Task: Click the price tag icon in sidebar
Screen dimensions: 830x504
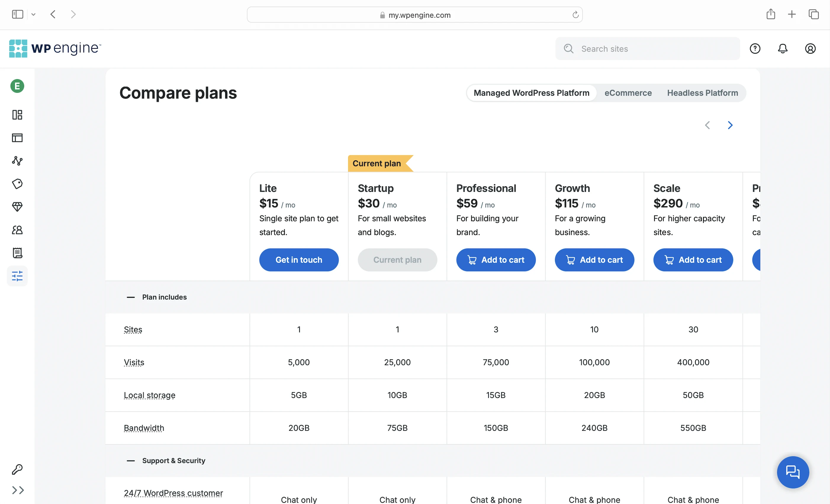Action: (x=17, y=184)
